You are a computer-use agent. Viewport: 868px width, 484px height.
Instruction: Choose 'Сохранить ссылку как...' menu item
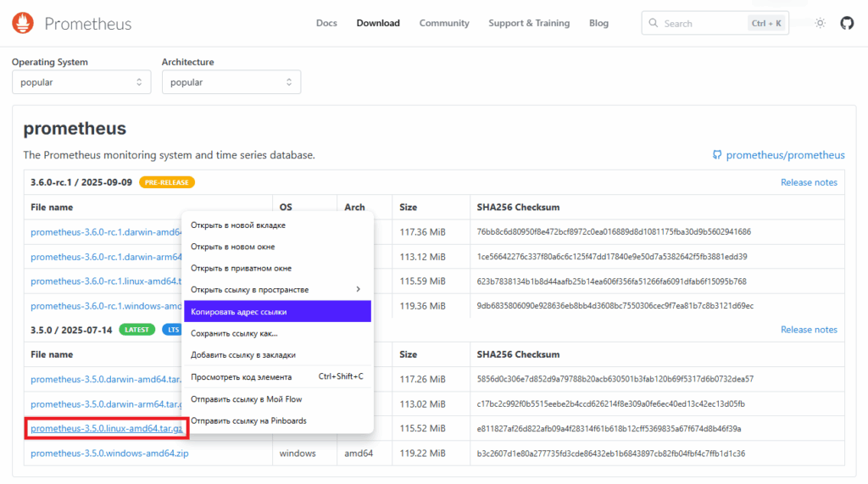[x=277, y=333]
